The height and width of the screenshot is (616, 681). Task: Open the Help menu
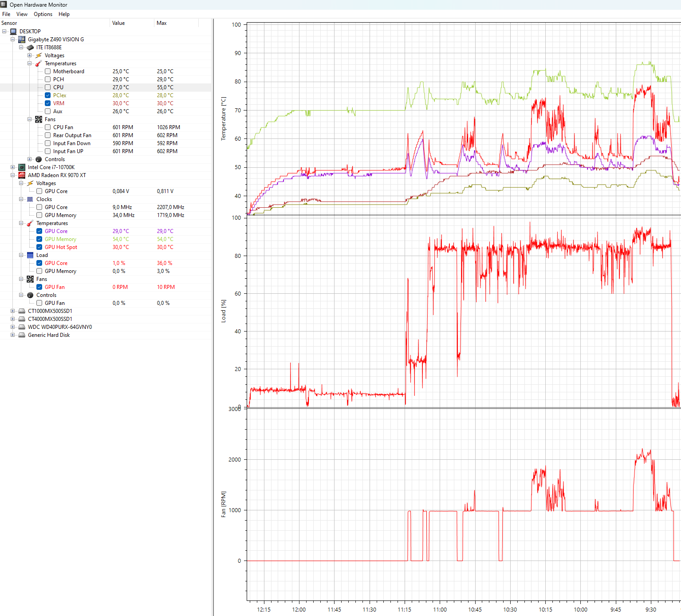click(x=64, y=14)
